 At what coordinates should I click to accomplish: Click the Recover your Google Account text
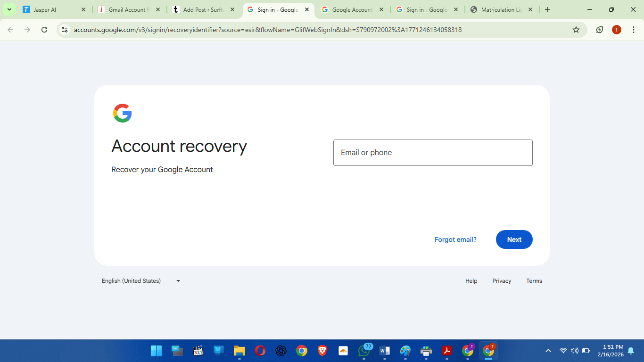162,170
